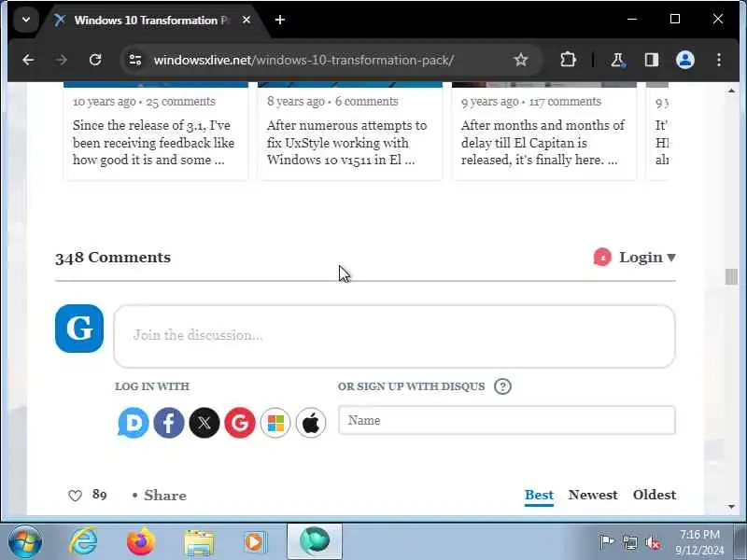Screen dimensions: 747x560
Task: Sort comments by Best
Action: coord(539,496)
